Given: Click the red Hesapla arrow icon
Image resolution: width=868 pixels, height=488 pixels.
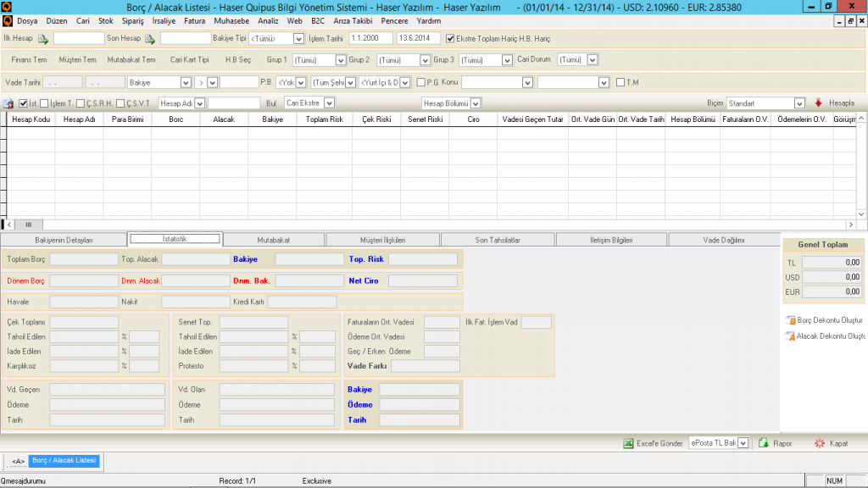Looking at the screenshot, I should click(818, 103).
